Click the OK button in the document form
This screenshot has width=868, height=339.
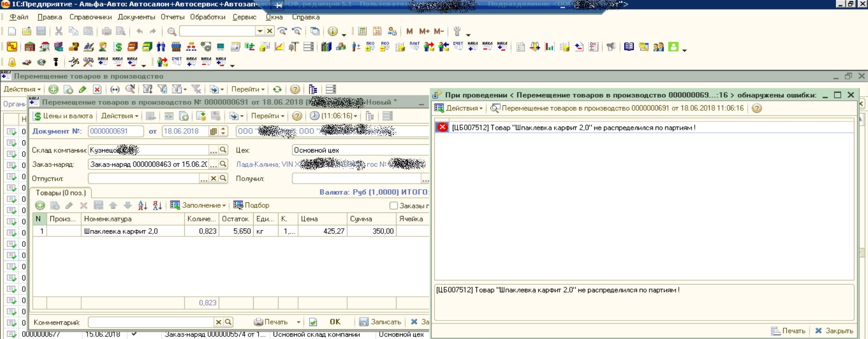click(x=335, y=322)
